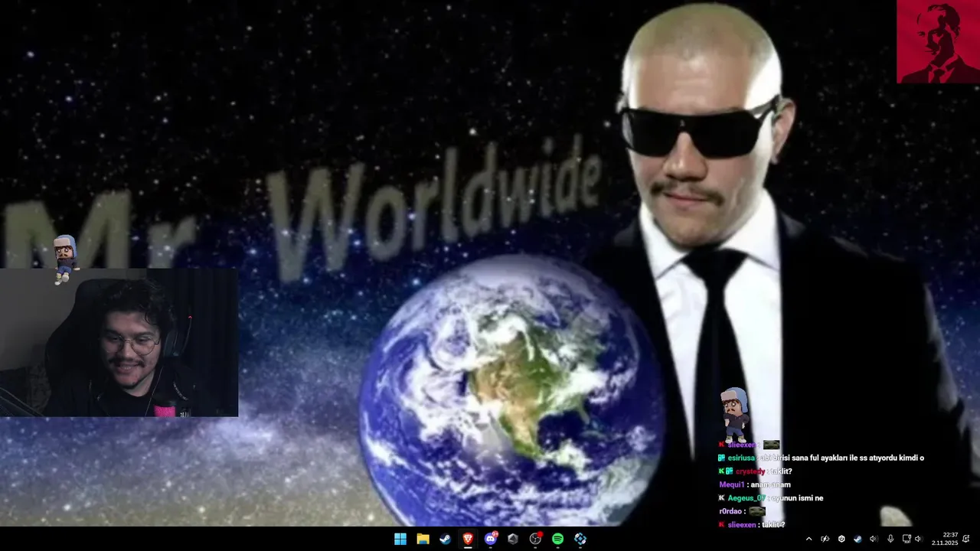Open the Unity Hub taskbar icon
This screenshot has width=980, height=551.
click(x=513, y=539)
